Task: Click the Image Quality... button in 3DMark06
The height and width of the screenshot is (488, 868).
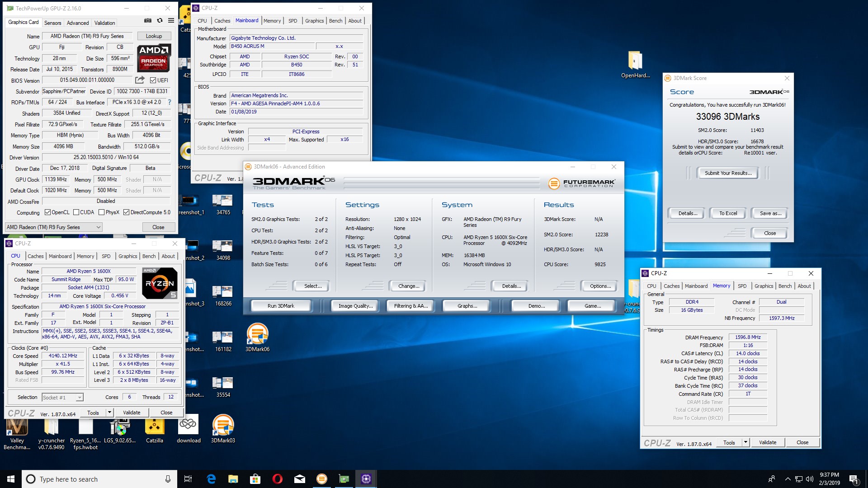Action: tap(356, 306)
